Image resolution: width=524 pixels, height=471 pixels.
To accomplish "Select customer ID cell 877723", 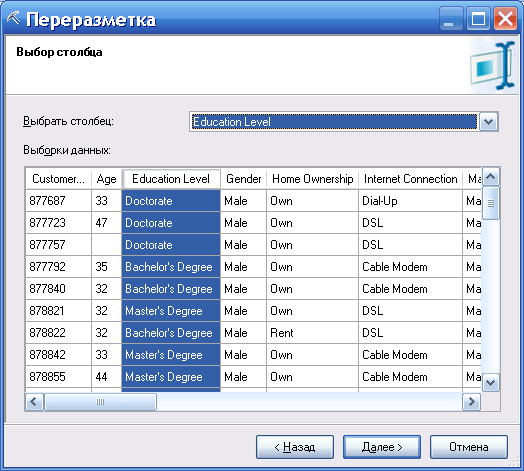I will point(58,223).
